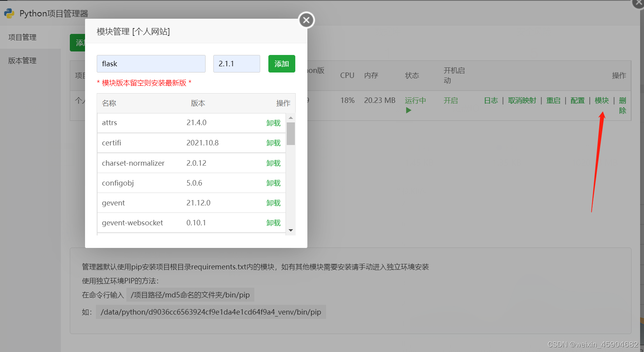Click the version input showing 2.1.1
Screen dimensions: 644x352
[236, 64]
